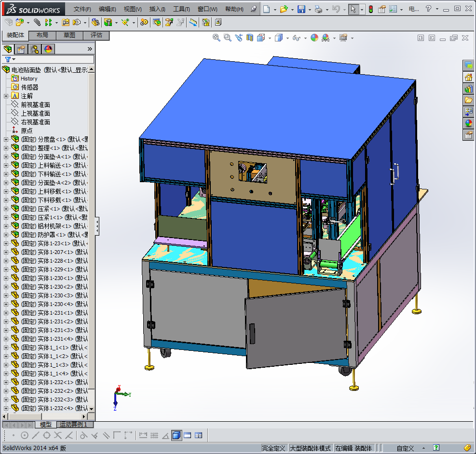Expand the 铝材机架<1> tree node

tap(6, 226)
